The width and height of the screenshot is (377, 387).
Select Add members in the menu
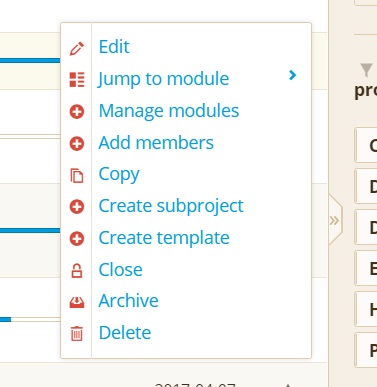point(156,143)
